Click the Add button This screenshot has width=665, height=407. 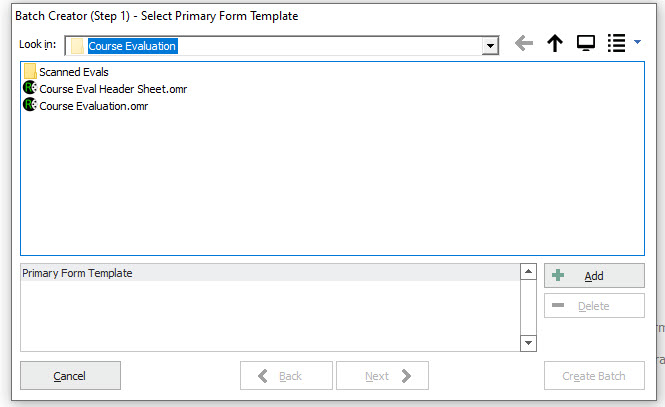coord(594,276)
